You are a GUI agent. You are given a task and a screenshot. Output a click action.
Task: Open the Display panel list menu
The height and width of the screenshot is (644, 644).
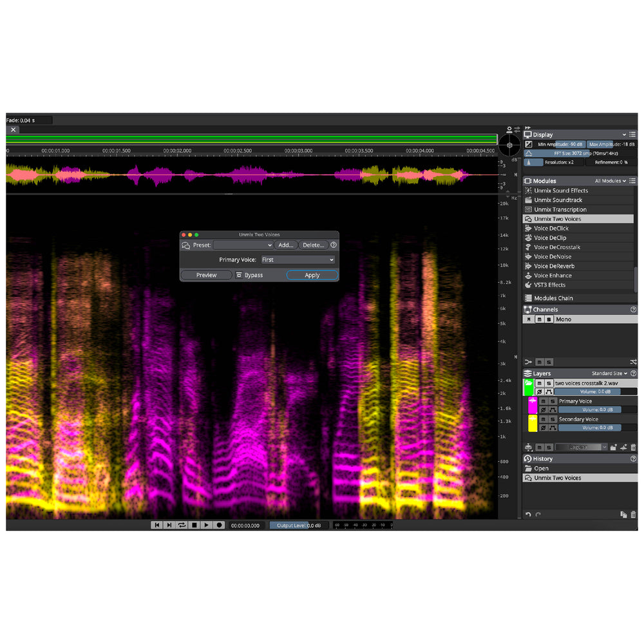click(632, 135)
